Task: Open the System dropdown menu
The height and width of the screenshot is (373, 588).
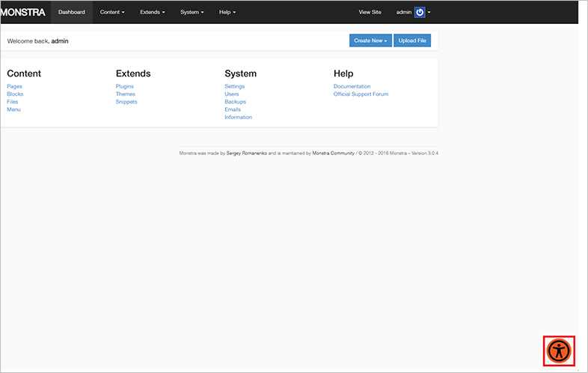Action: (x=192, y=13)
